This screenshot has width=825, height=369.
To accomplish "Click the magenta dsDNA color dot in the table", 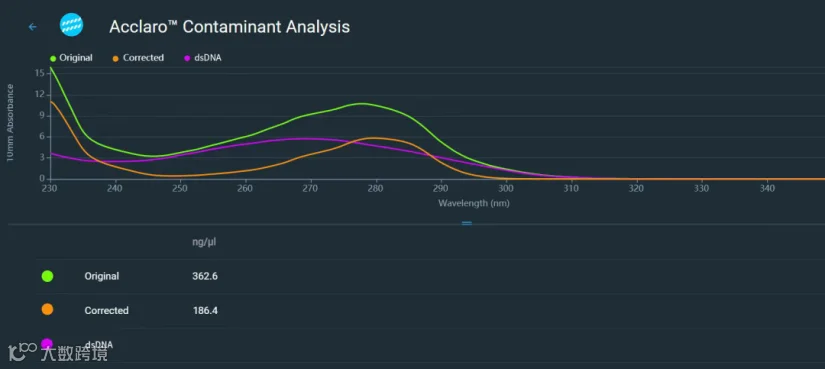I will click(47, 344).
